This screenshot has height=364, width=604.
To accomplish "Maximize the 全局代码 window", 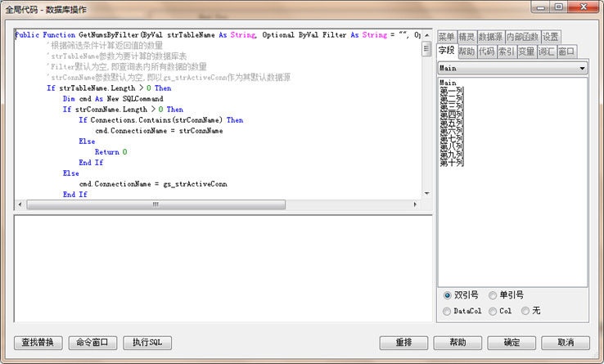I will coord(558,7).
